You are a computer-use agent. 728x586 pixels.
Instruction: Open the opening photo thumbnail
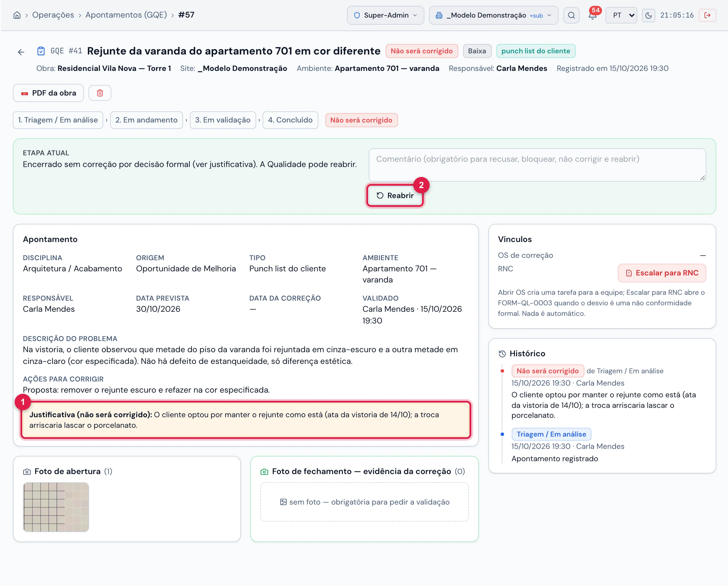[56, 507]
